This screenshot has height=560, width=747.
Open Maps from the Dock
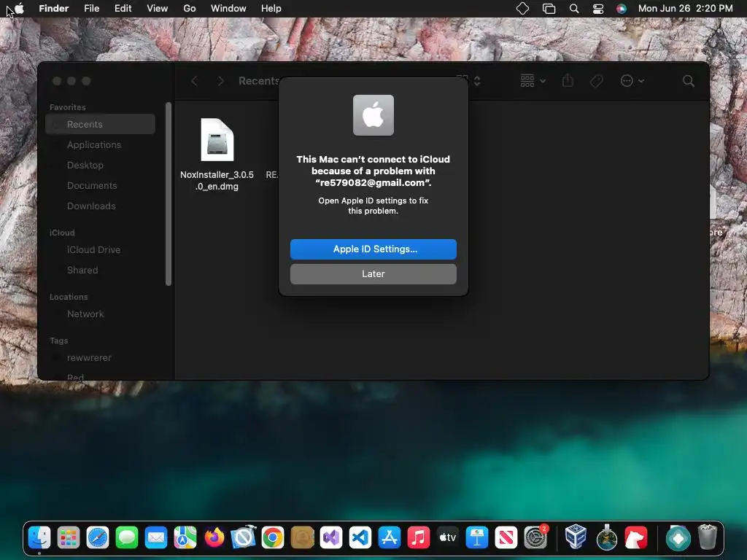click(185, 538)
